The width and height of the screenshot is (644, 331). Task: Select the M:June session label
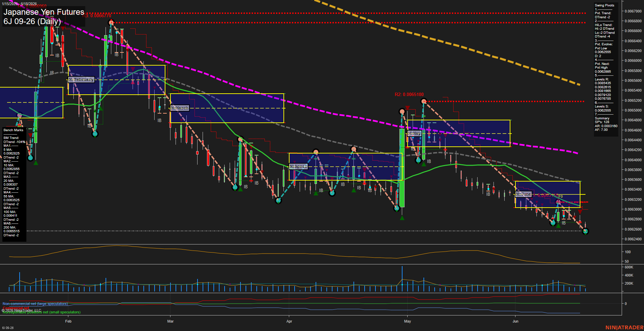point(524,194)
